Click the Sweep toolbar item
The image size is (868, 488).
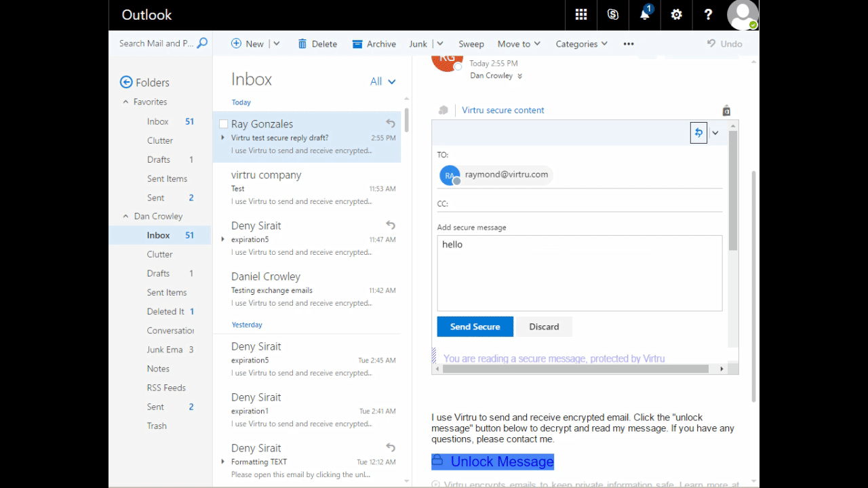(x=471, y=44)
